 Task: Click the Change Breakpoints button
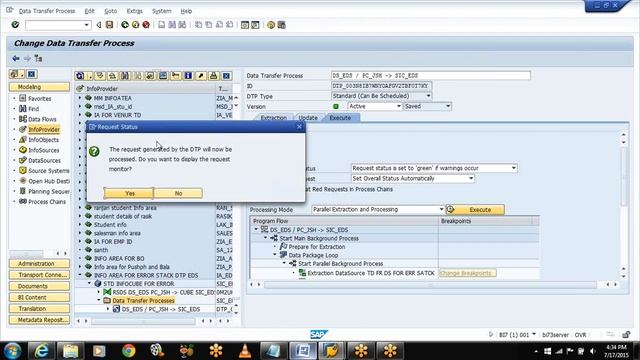point(468,273)
